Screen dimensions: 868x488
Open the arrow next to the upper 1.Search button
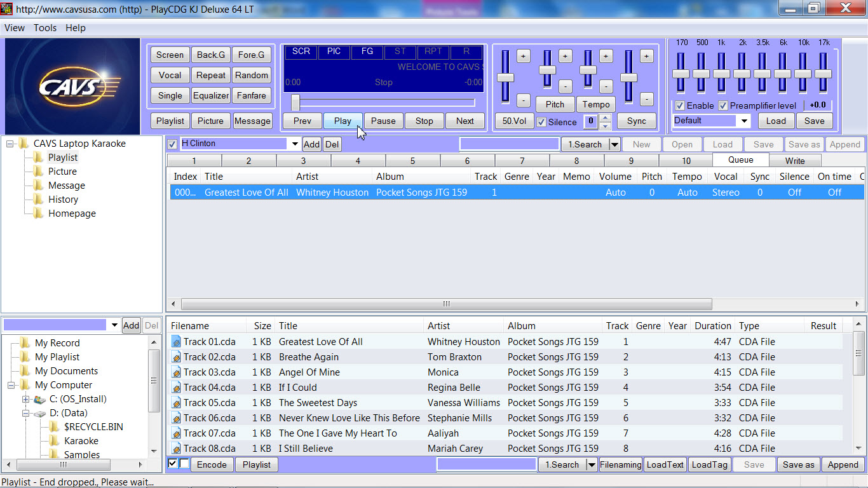(614, 145)
